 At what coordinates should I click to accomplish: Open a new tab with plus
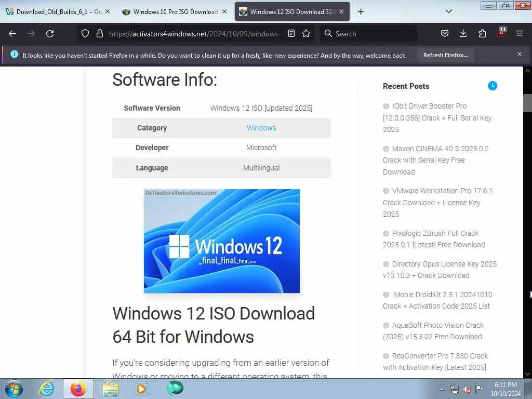click(x=361, y=12)
